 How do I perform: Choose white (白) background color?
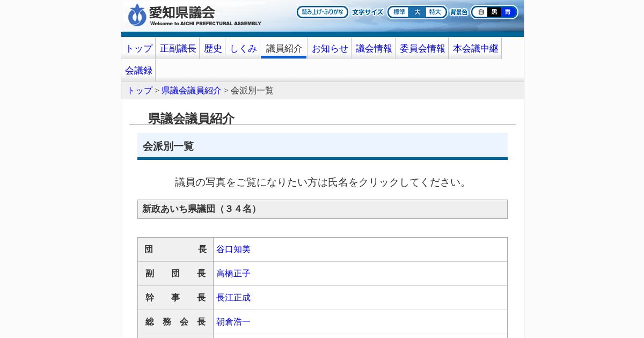point(481,12)
